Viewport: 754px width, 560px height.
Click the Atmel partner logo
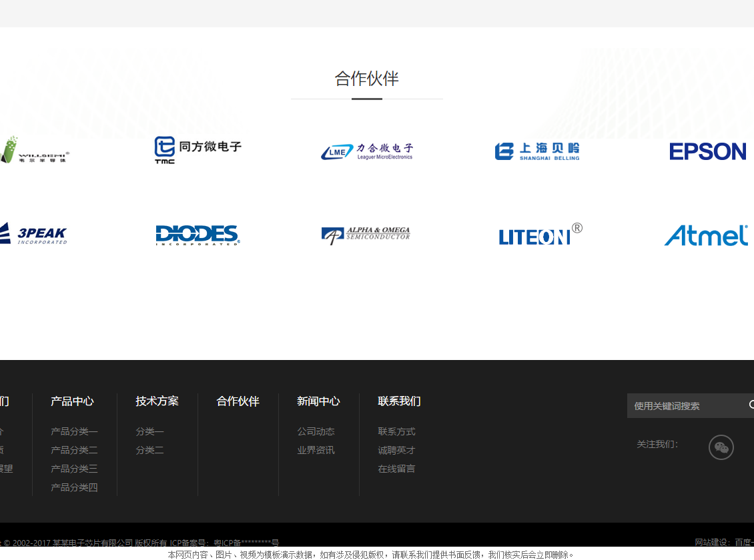pos(707,235)
